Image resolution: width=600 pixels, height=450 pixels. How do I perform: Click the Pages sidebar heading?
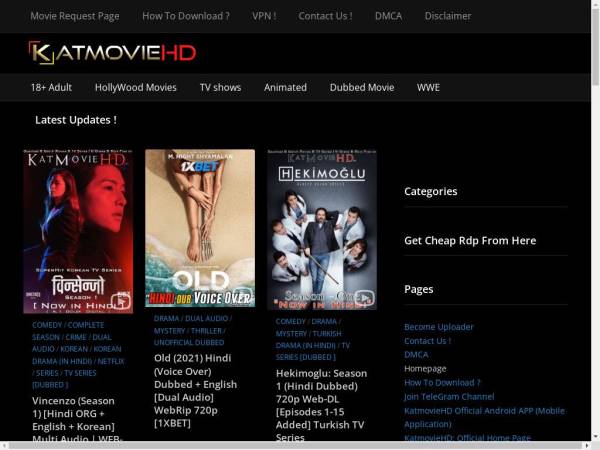(419, 289)
